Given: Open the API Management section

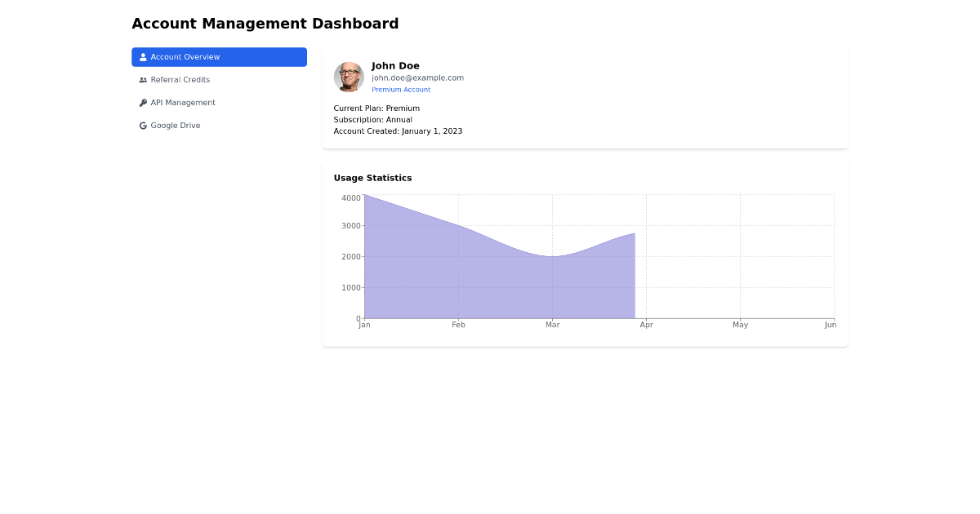Looking at the screenshot, I should pyautogui.click(x=181, y=102).
